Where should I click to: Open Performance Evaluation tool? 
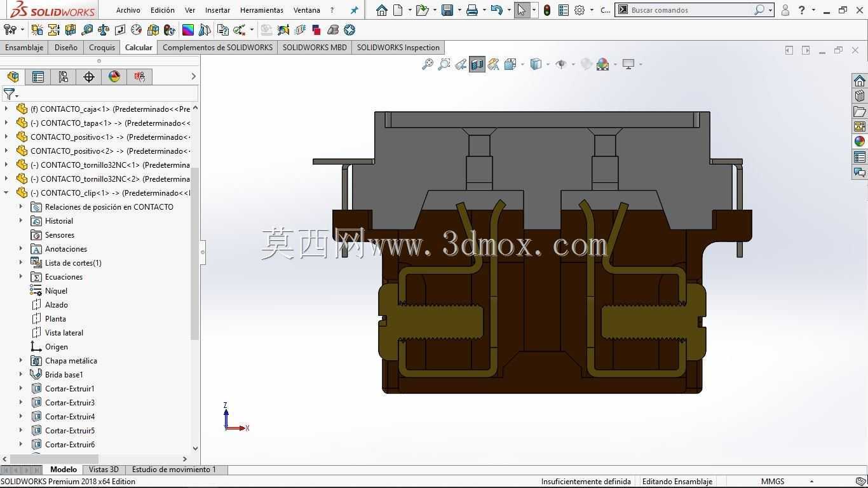click(x=170, y=30)
